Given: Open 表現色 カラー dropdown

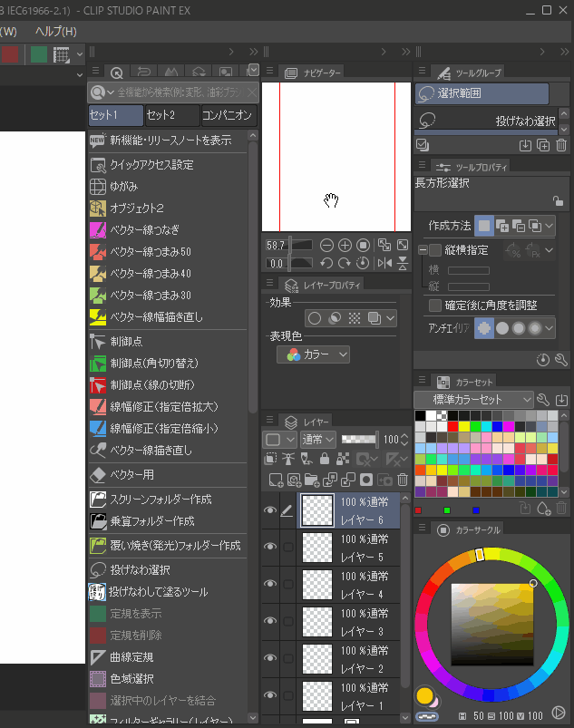Looking at the screenshot, I should pyautogui.click(x=313, y=354).
